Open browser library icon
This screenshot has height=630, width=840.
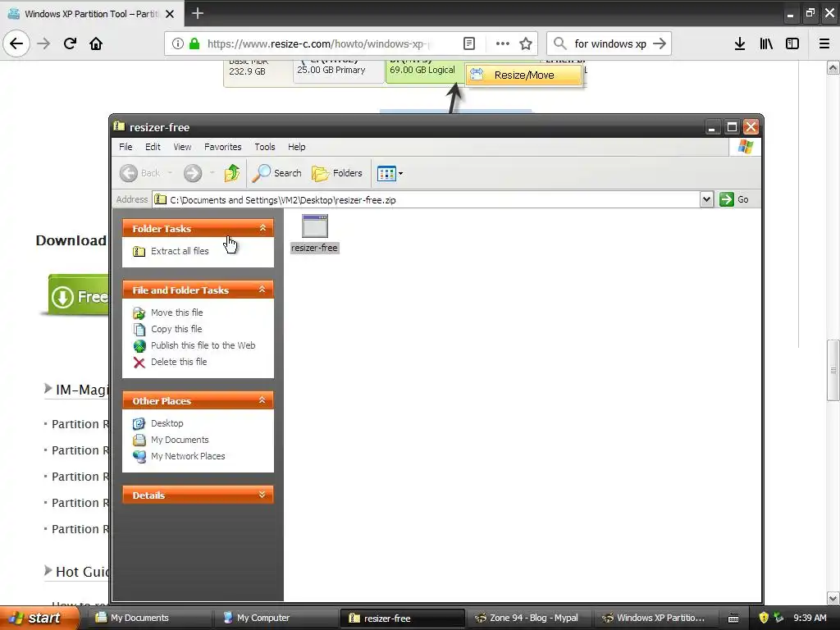[x=766, y=43]
